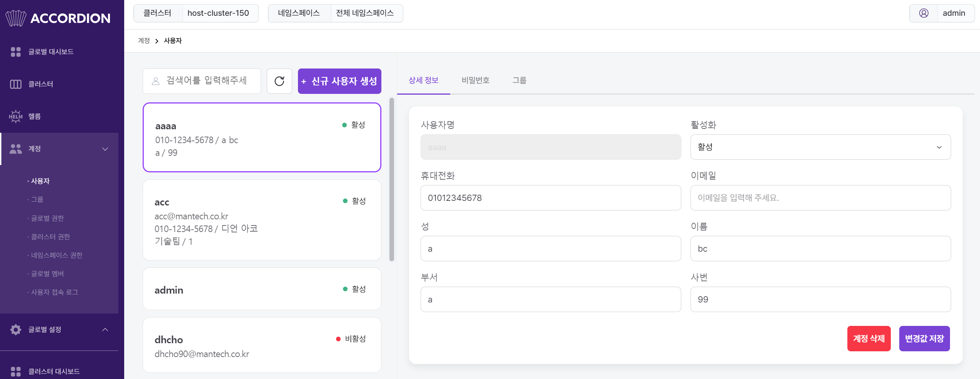Viewport: 980px width, 379px height.
Task: Click the refresh user list icon
Action: [280, 81]
